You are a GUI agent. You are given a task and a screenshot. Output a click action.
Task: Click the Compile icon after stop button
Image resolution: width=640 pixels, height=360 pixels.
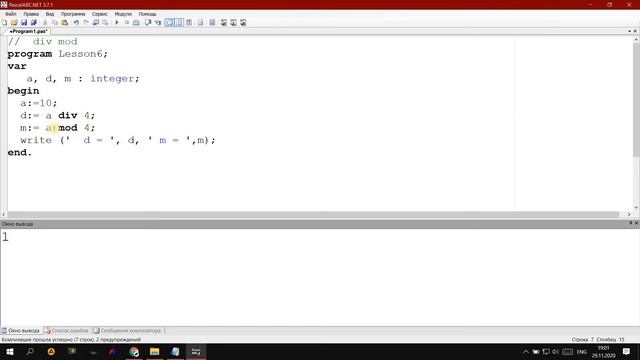136,22
